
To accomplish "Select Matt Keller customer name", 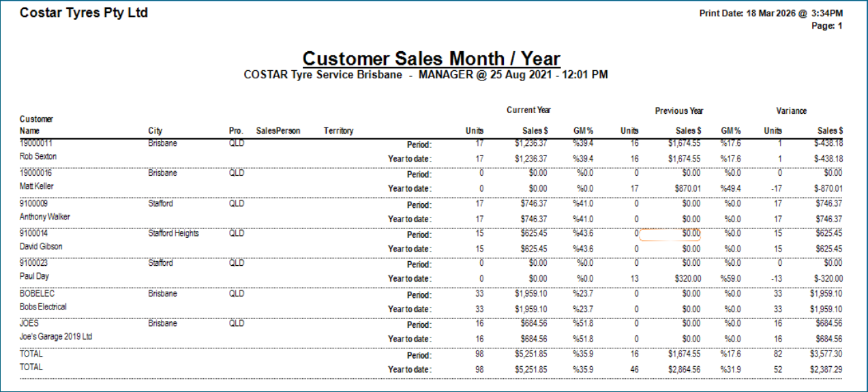I will click(37, 186).
